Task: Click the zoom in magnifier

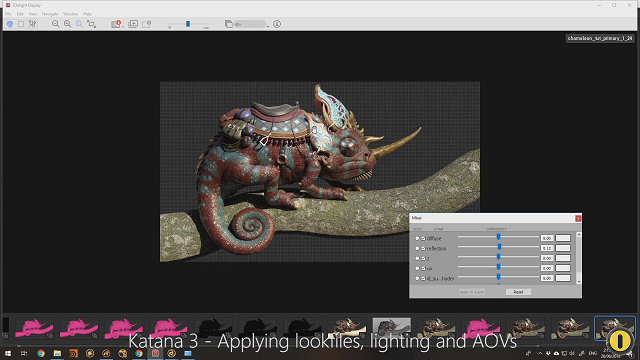Action: [x=67, y=24]
